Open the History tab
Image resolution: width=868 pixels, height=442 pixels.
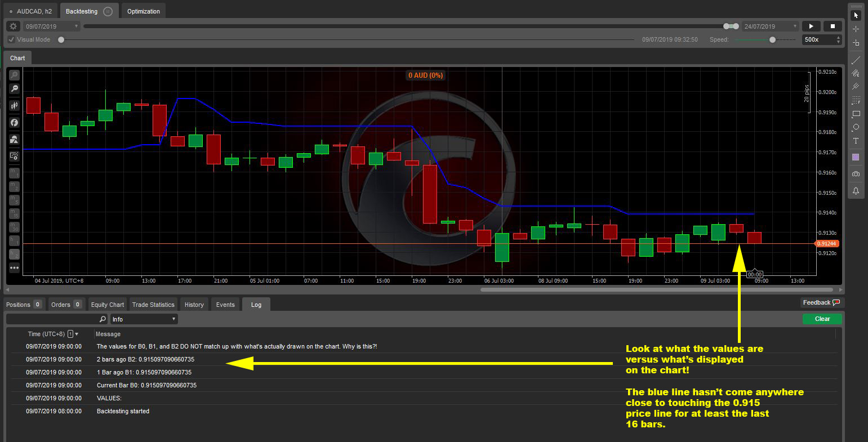[x=194, y=305]
